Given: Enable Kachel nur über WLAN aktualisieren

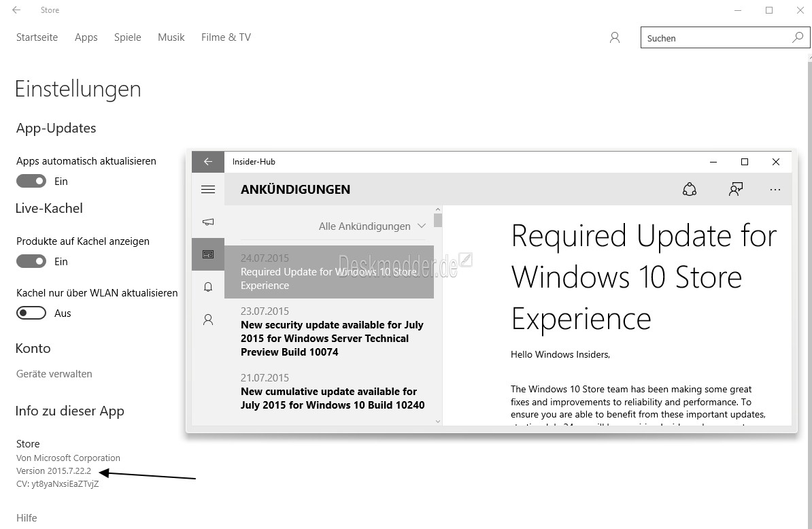Looking at the screenshot, I should (31, 313).
